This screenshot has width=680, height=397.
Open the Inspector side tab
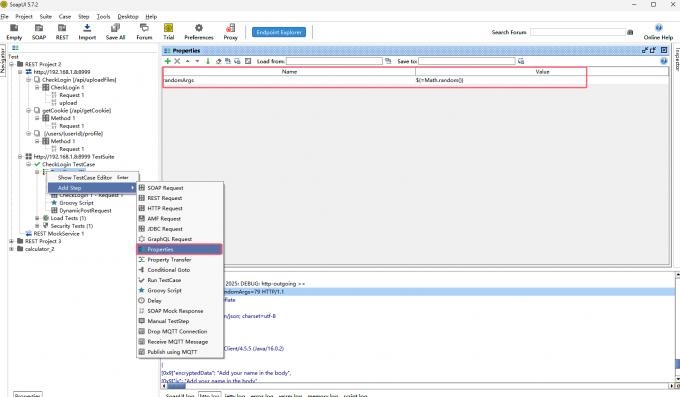tap(677, 59)
